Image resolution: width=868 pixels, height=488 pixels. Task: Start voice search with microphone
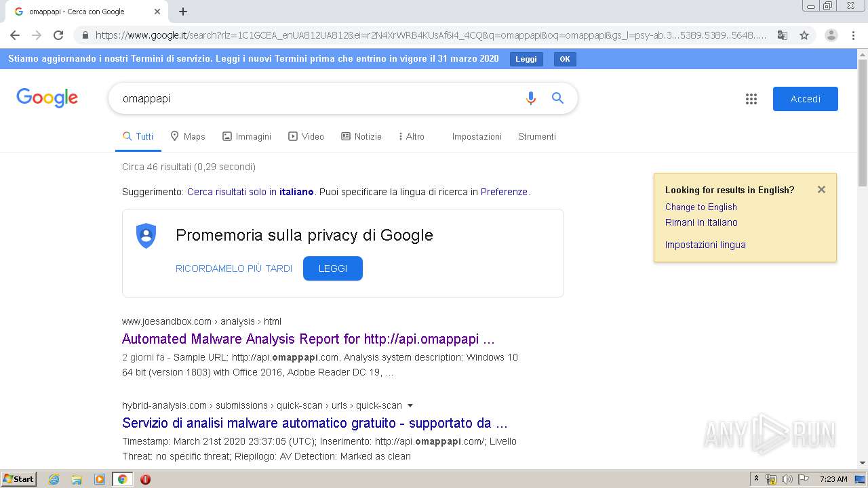click(x=531, y=98)
